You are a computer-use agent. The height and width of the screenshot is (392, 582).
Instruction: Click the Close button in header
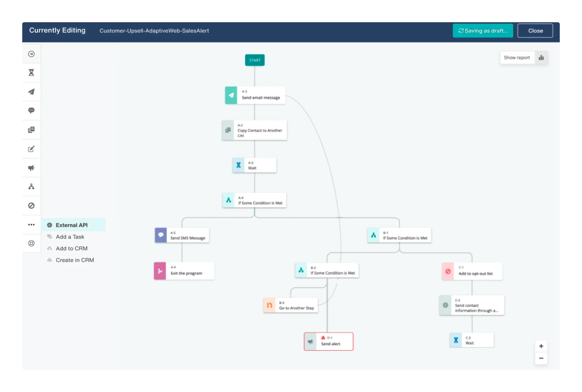pyautogui.click(x=535, y=31)
